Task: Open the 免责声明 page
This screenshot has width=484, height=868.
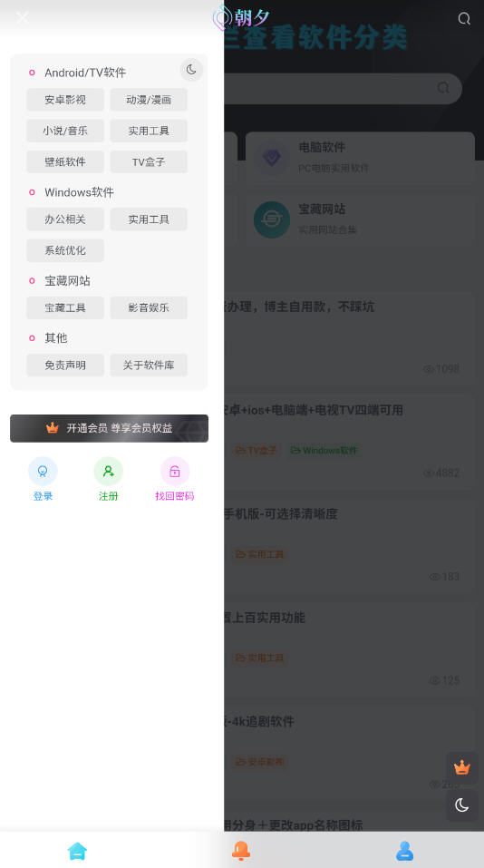Action: 65,365
